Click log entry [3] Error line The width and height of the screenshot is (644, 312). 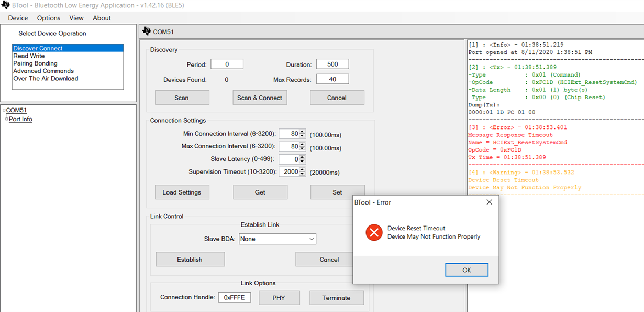pyautogui.click(x=517, y=127)
